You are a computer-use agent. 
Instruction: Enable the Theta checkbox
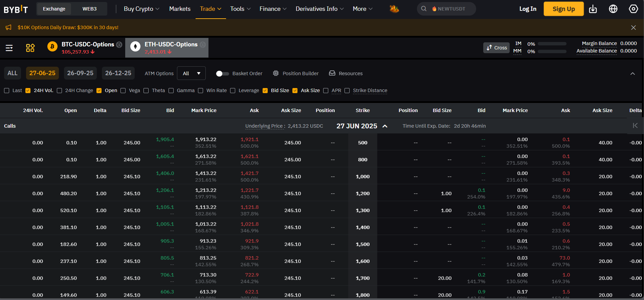(x=146, y=90)
